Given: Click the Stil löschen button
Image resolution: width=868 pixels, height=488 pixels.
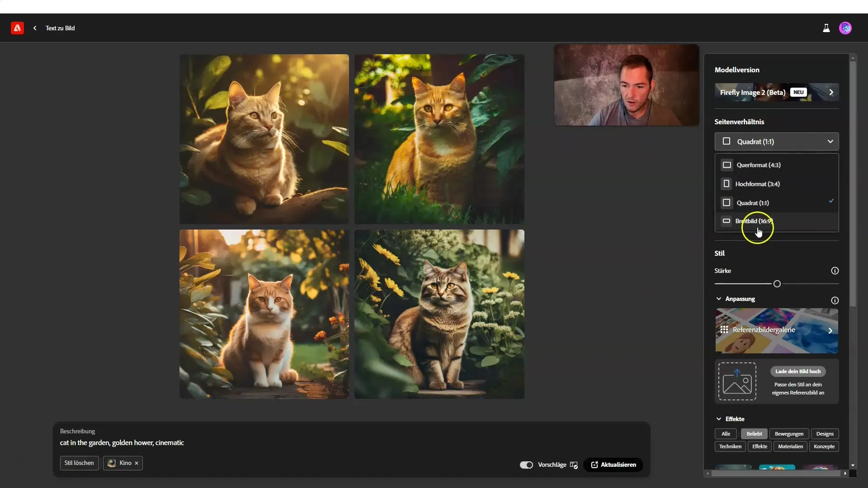Looking at the screenshot, I should [x=79, y=463].
